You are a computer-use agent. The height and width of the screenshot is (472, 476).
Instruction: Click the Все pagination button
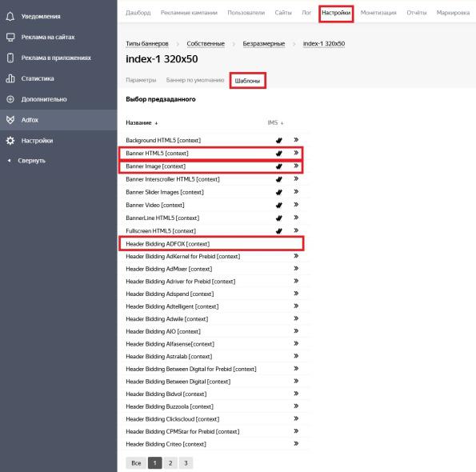pos(136,463)
